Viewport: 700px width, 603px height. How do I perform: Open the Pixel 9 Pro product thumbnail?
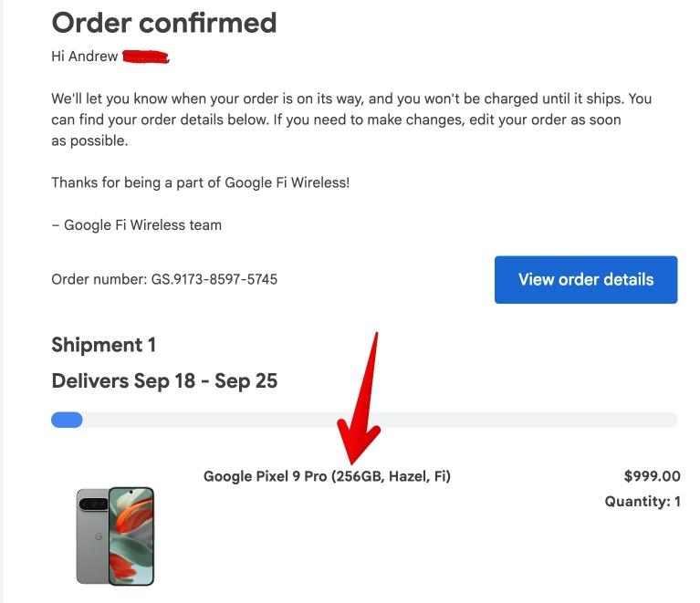tap(115, 536)
